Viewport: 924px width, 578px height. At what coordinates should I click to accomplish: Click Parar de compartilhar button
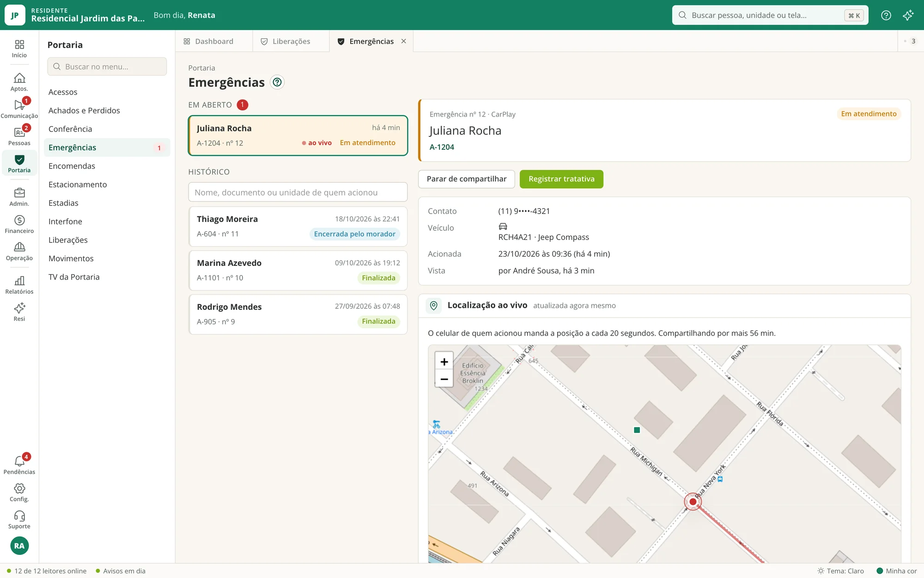tap(467, 179)
